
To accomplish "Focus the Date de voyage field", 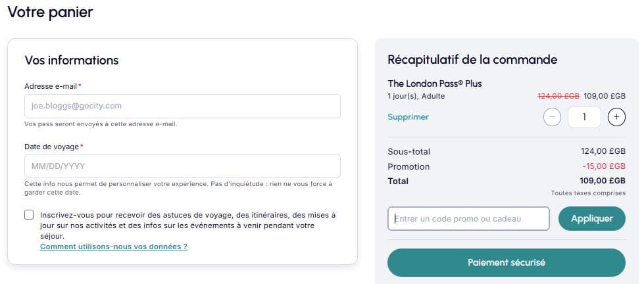I will tap(182, 166).
